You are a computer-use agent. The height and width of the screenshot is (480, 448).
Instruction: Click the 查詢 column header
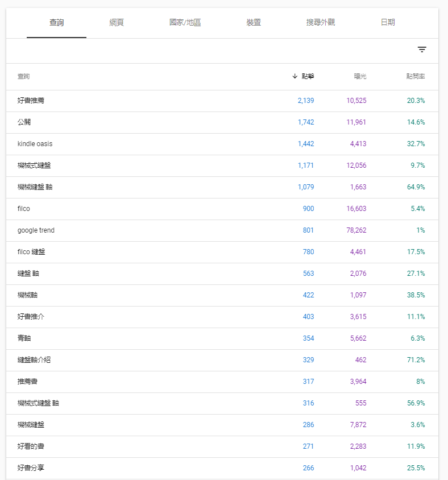point(23,76)
